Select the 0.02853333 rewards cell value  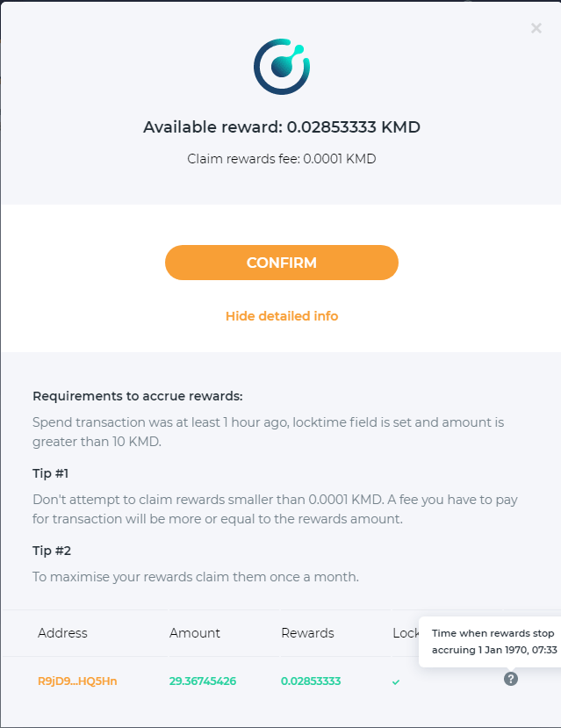[311, 681]
